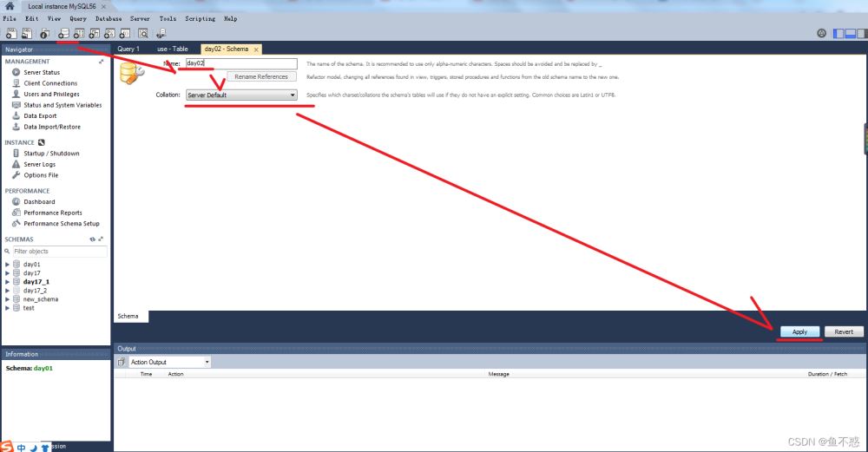Open the Workbench home screen icon
Image resolution: width=868 pixels, height=452 pixels.
pos(10,6)
